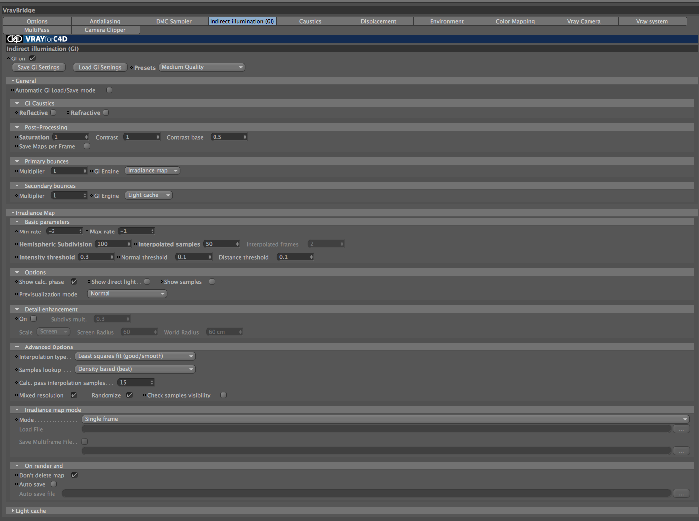
Task: Enable Show samples checkbox
Action: tap(212, 282)
